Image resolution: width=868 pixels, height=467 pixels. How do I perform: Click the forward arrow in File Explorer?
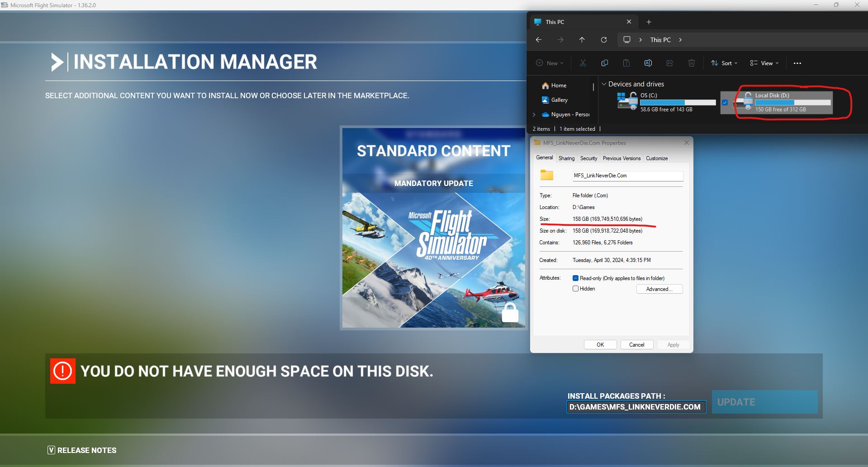[x=560, y=40]
